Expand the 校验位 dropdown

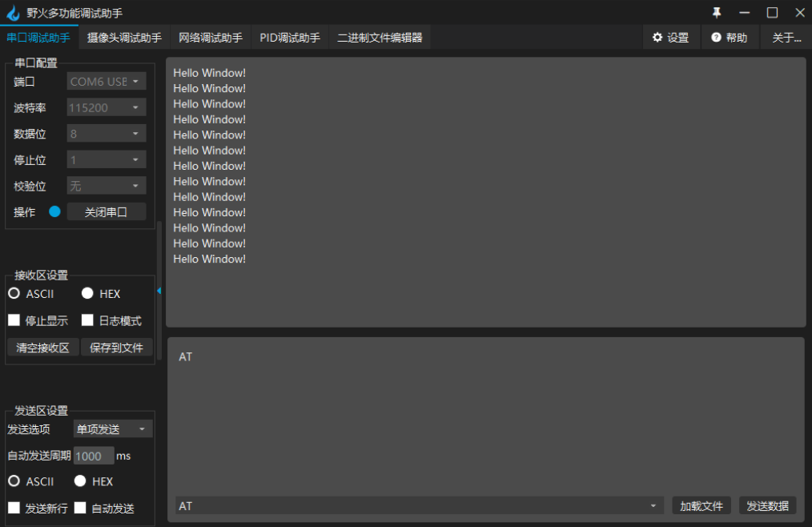107,186
